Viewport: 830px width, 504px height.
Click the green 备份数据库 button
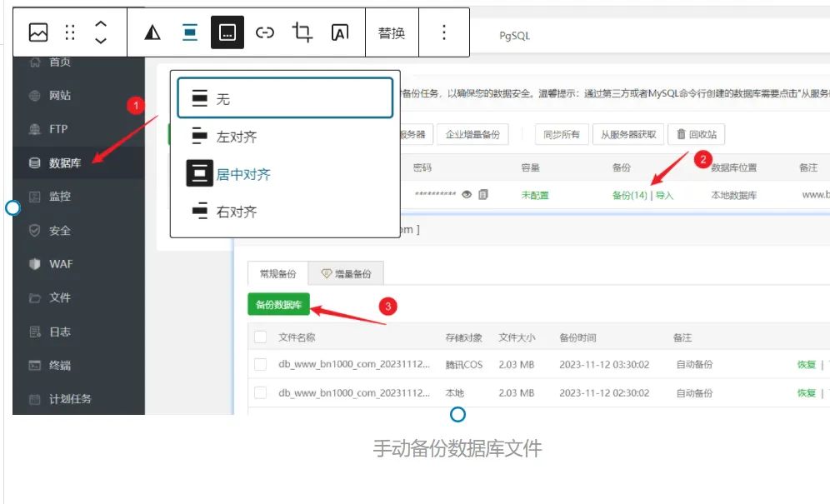278,304
